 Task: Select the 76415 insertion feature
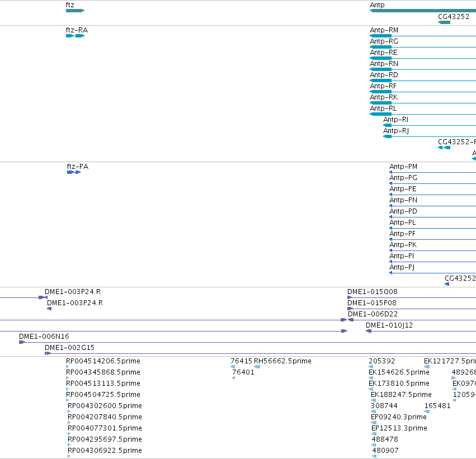[x=241, y=361]
